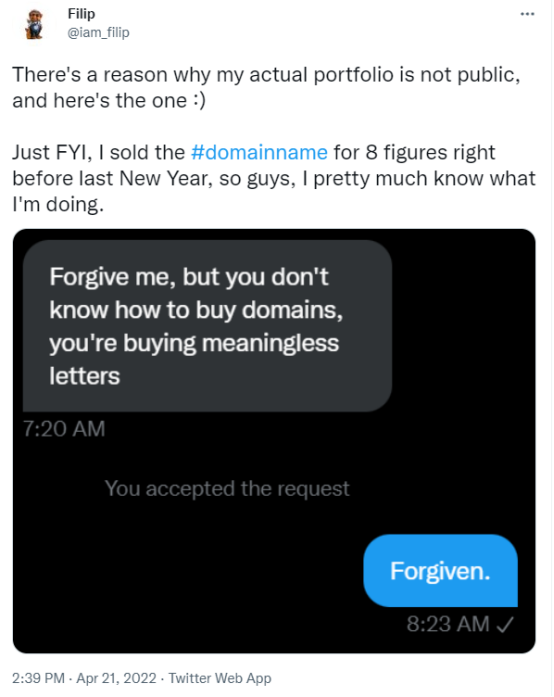Screen dimensions: 554x697
Task: Click the 7:20 AM message timestamp
Action: click(64, 429)
